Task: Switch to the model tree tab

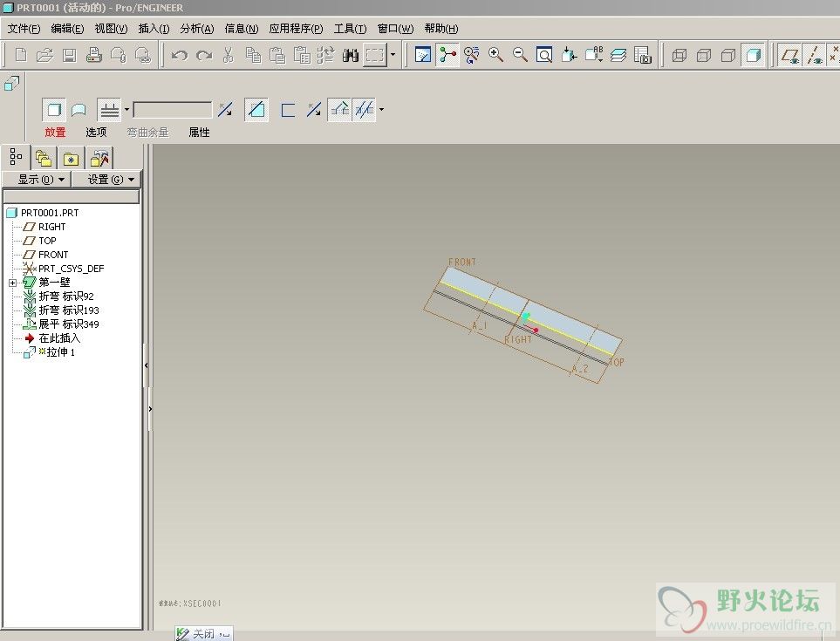Action: coord(16,157)
